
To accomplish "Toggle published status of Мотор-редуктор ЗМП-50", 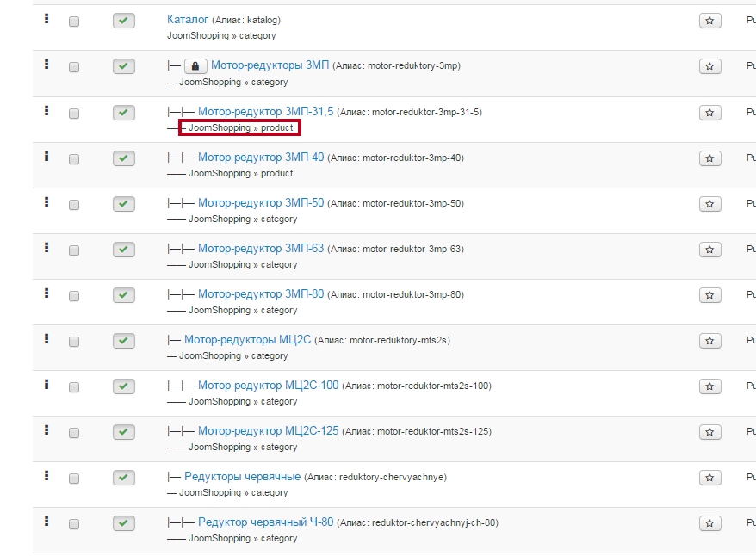I will click(124, 204).
